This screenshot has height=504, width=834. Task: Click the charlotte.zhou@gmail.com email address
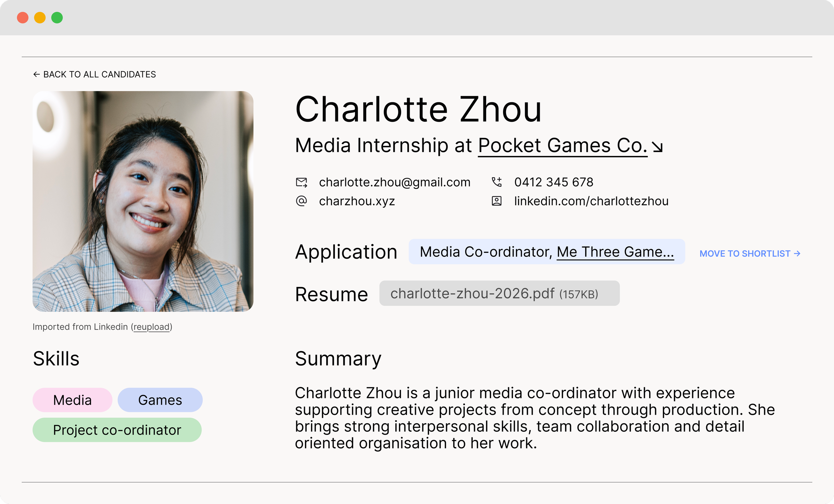click(395, 182)
